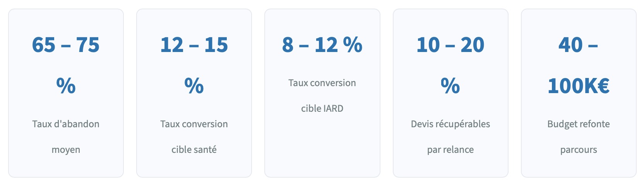
Task: Click the "65 – 75" abandonment figure
Action: [66, 45]
